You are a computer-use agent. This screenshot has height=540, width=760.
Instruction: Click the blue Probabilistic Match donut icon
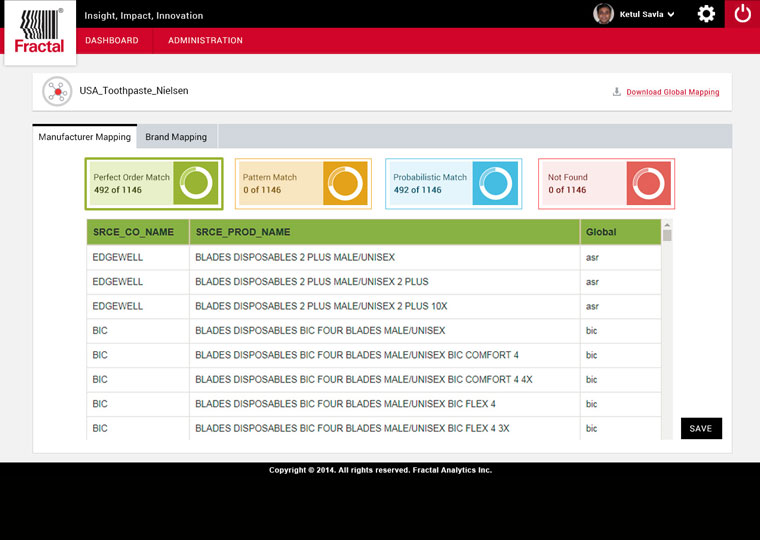495,183
